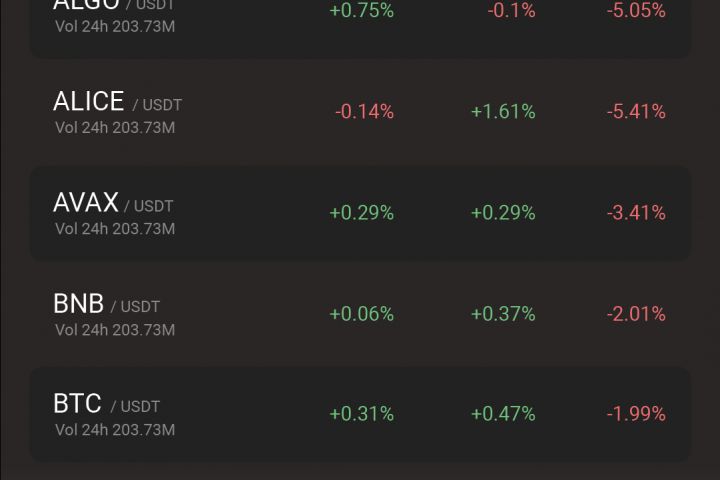The image size is (720, 480).
Task: Tap ALGO's +0.75% change value
Action: click(361, 11)
